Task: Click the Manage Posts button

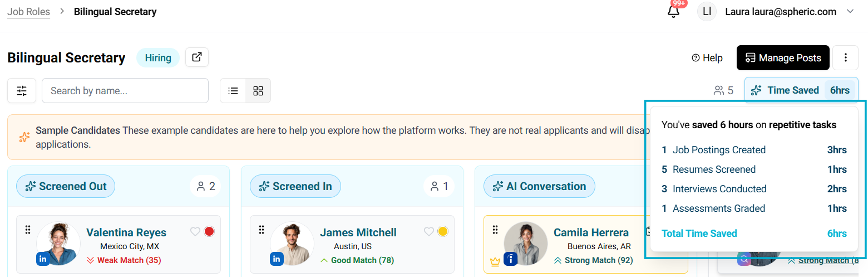Action: click(783, 58)
